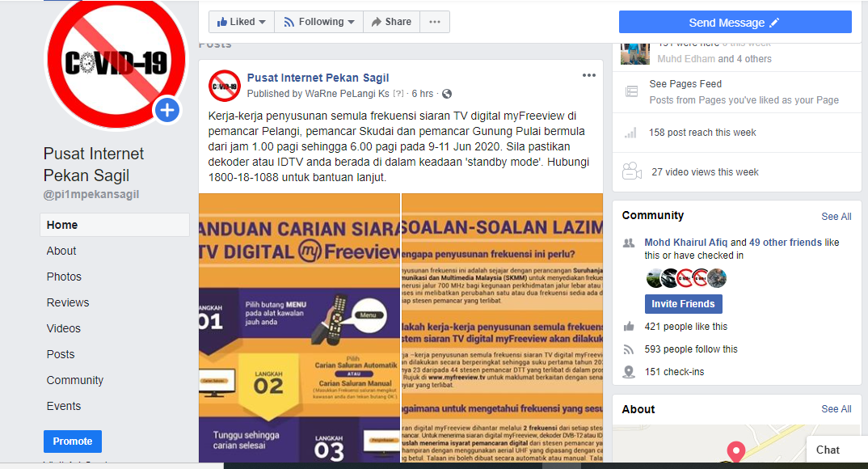Open the three-dot options menu on the post

(x=589, y=75)
